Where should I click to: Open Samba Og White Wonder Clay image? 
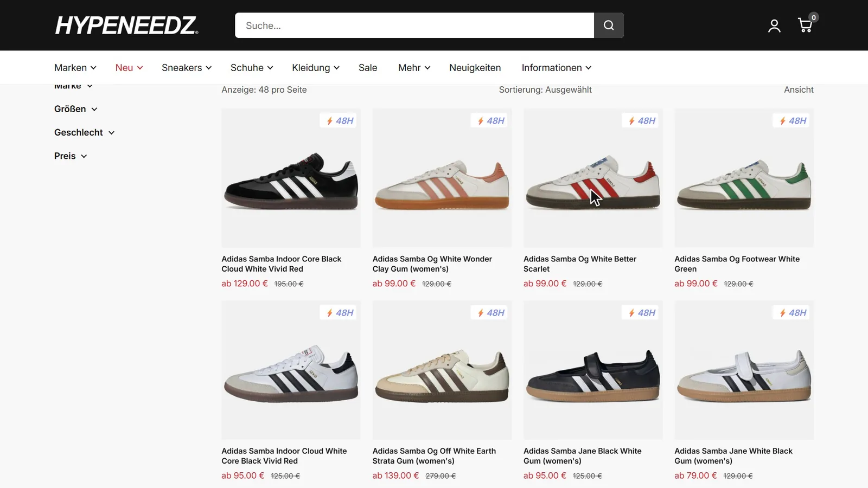click(442, 178)
